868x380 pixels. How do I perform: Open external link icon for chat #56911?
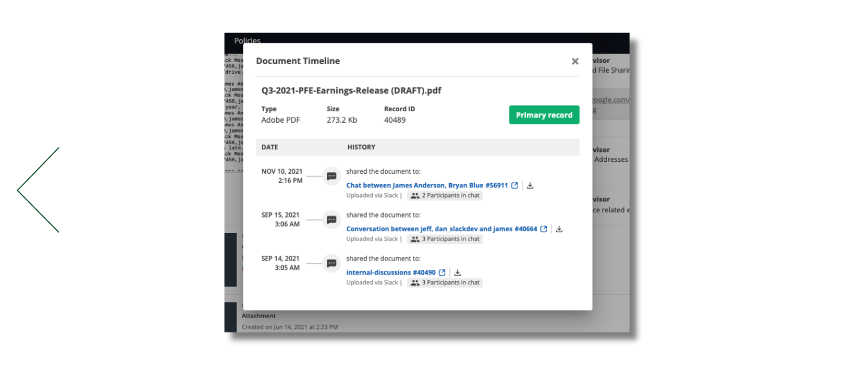(x=515, y=186)
